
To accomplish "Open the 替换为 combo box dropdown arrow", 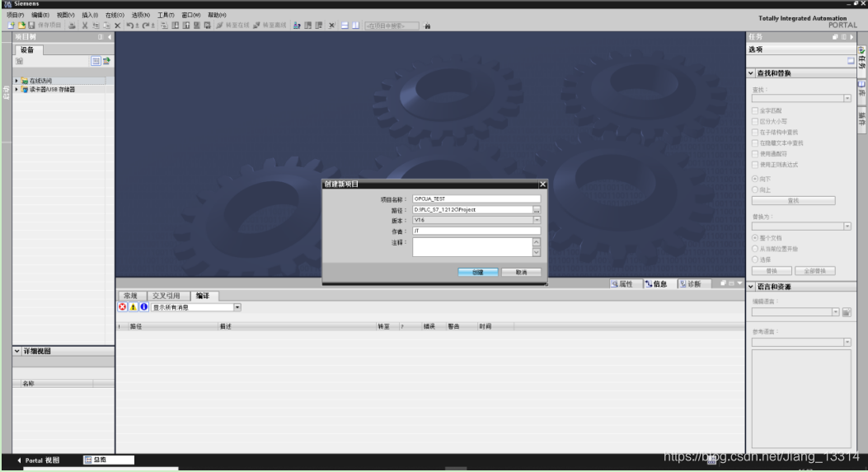I will point(847,227).
